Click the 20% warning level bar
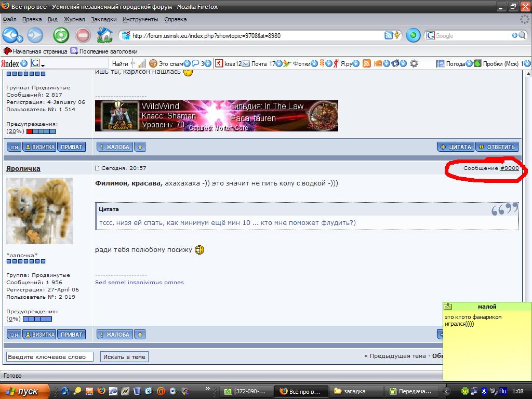This screenshot has height=399, width=532. click(x=41, y=131)
